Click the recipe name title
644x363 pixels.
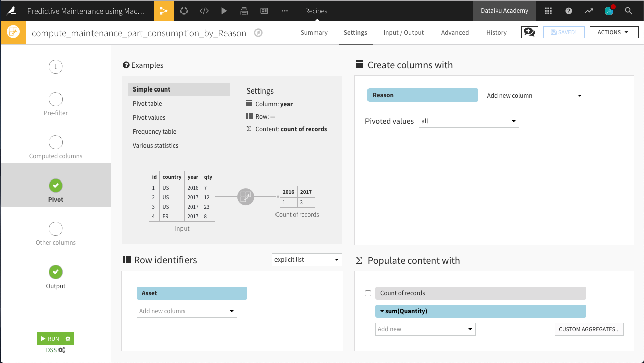coord(139,33)
